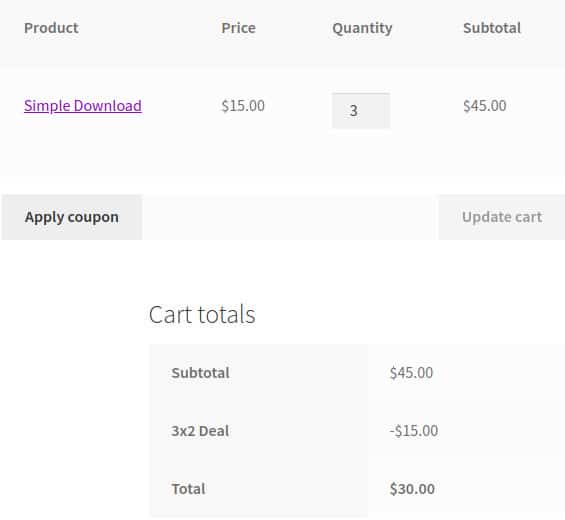The image size is (565, 520).
Task: Click blank space between Total and $30.00
Action: click(286, 489)
